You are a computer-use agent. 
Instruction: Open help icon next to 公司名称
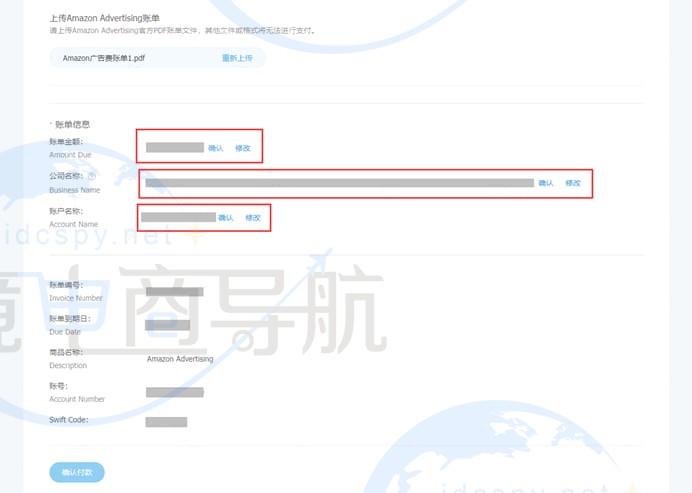[x=91, y=176]
